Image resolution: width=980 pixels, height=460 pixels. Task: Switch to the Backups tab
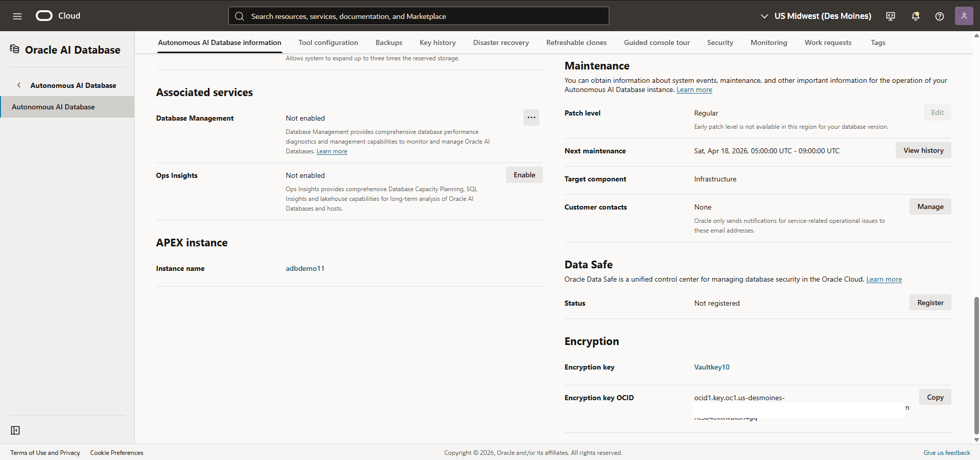point(389,42)
